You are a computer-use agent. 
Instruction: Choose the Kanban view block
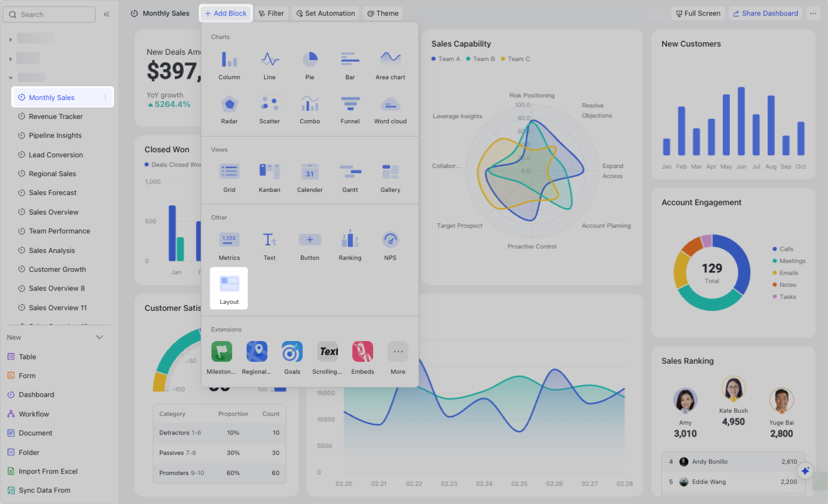pos(269,178)
